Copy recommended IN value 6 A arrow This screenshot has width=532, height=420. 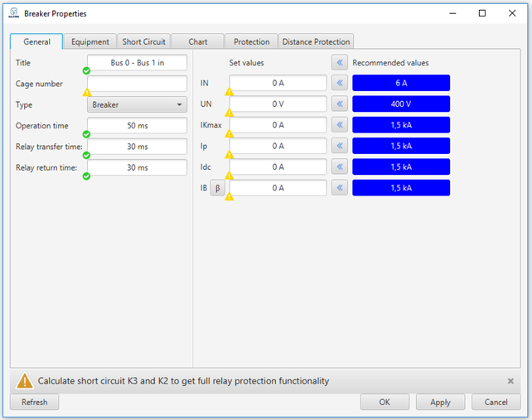pyautogui.click(x=339, y=83)
